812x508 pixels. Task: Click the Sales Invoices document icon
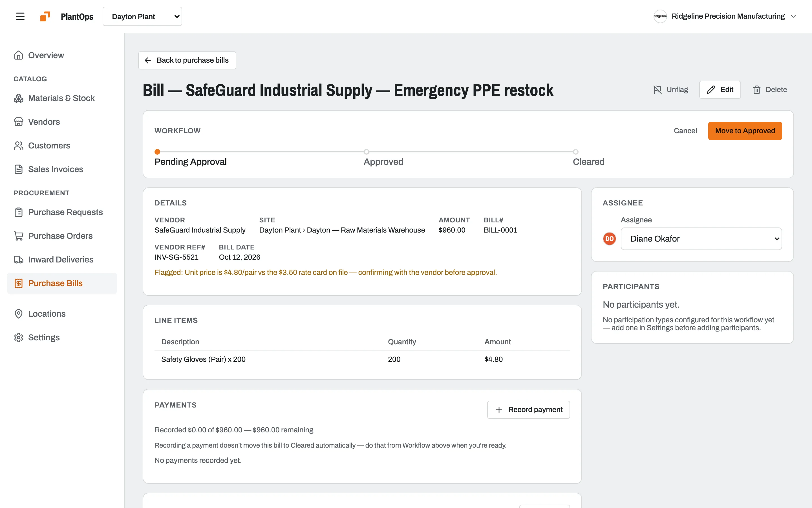point(18,169)
